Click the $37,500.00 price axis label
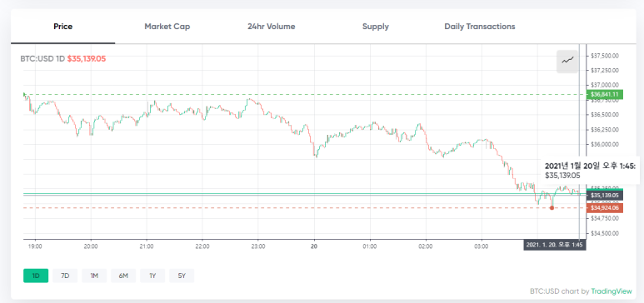The width and height of the screenshot is (644, 303). pos(605,56)
